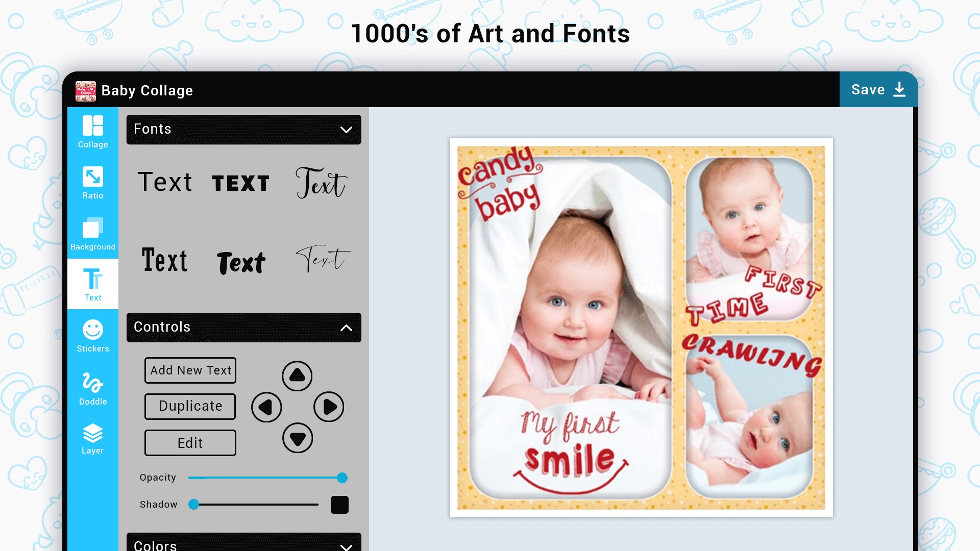The image size is (980, 551).
Task: Open the Stickers panel
Action: pos(93,336)
